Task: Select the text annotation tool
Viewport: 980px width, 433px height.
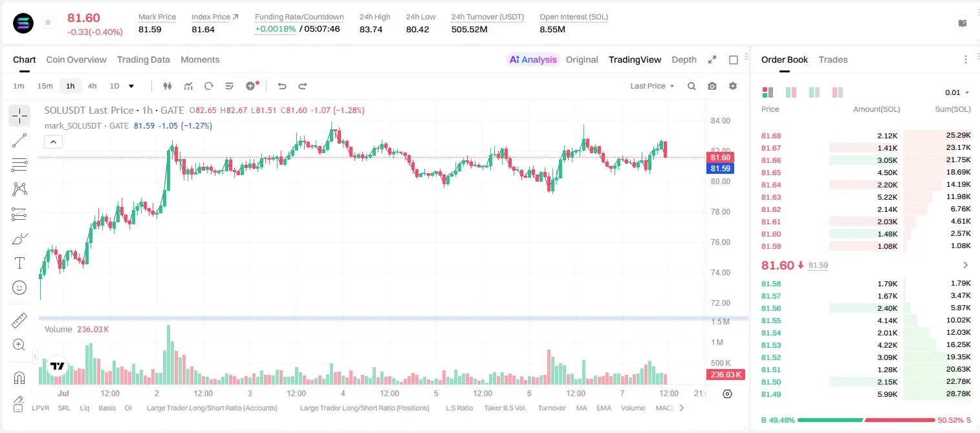Action: tap(19, 263)
